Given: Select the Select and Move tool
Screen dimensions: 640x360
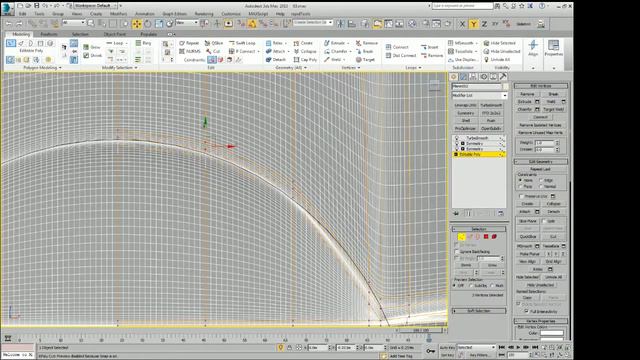Looking at the screenshot, I should pos(136,24).
